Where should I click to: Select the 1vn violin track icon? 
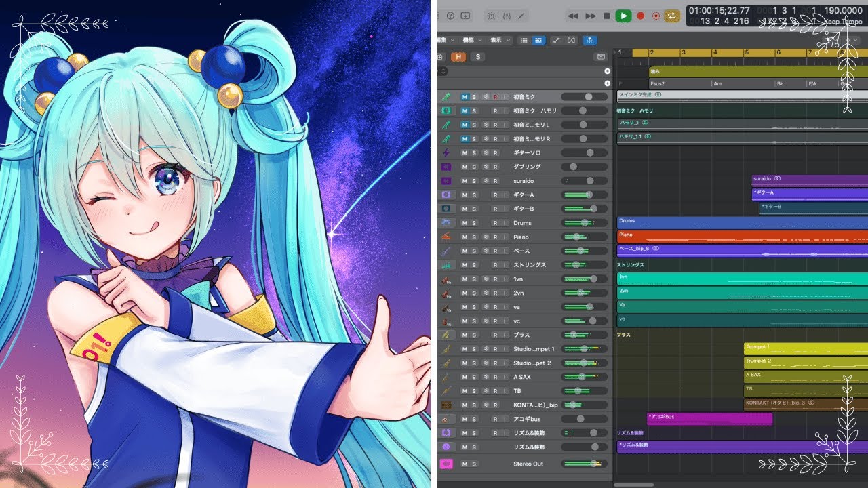(446, 279)
